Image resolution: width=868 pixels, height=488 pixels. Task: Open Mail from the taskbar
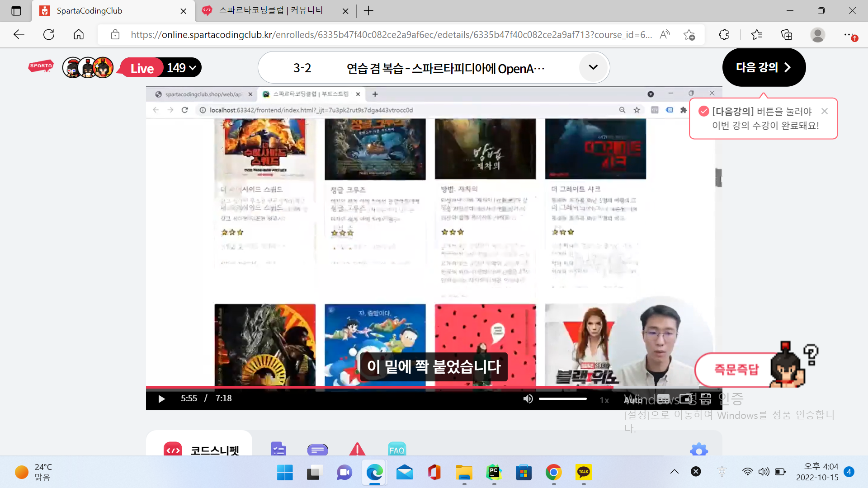tap(404, 473)
